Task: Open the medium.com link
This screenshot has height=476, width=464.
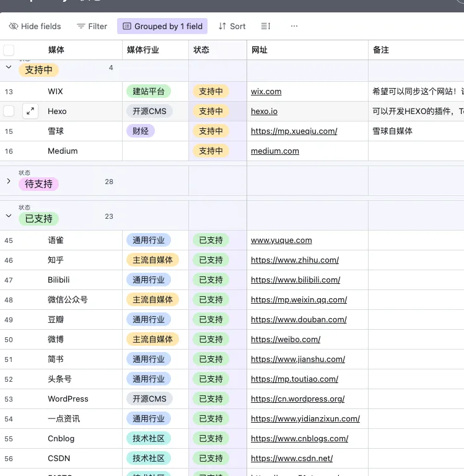Action: pos(275,151)
